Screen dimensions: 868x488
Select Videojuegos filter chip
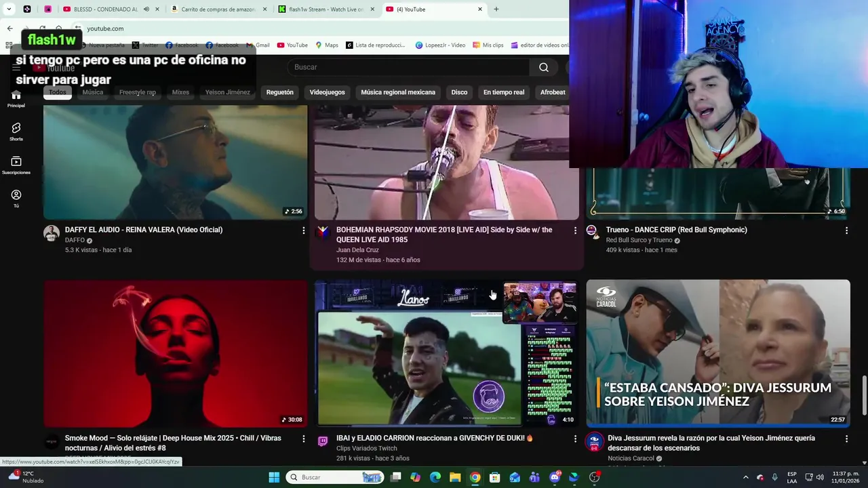328,92
